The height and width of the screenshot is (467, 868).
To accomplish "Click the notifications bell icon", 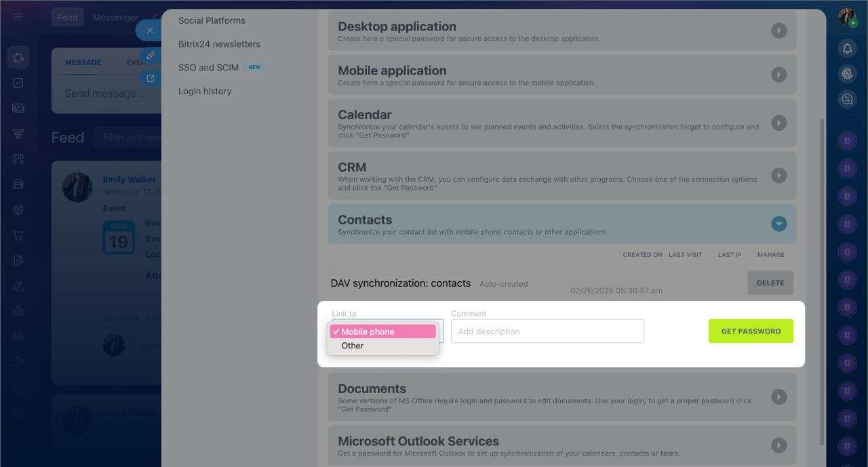I will pos(847,48).
